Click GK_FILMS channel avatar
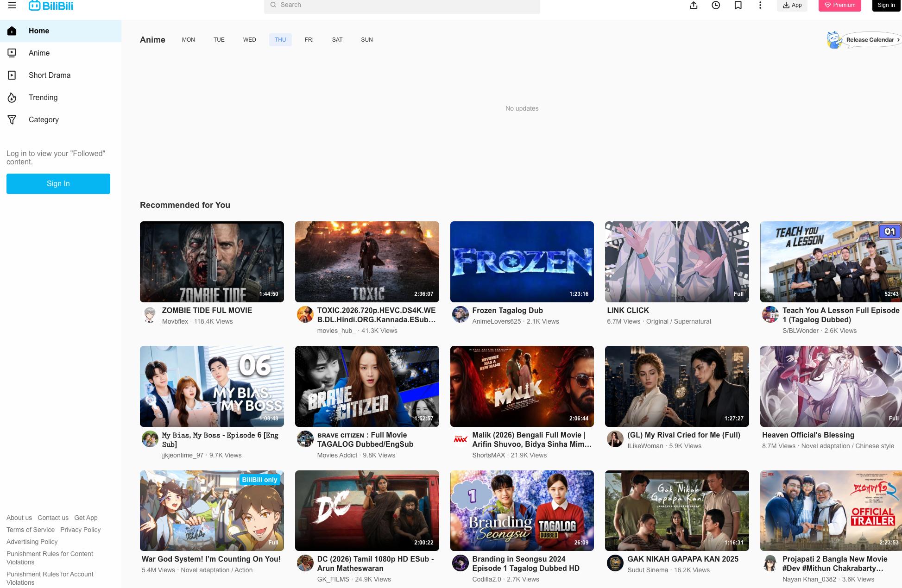Viewport: 902px width, 588px height. 305,563
